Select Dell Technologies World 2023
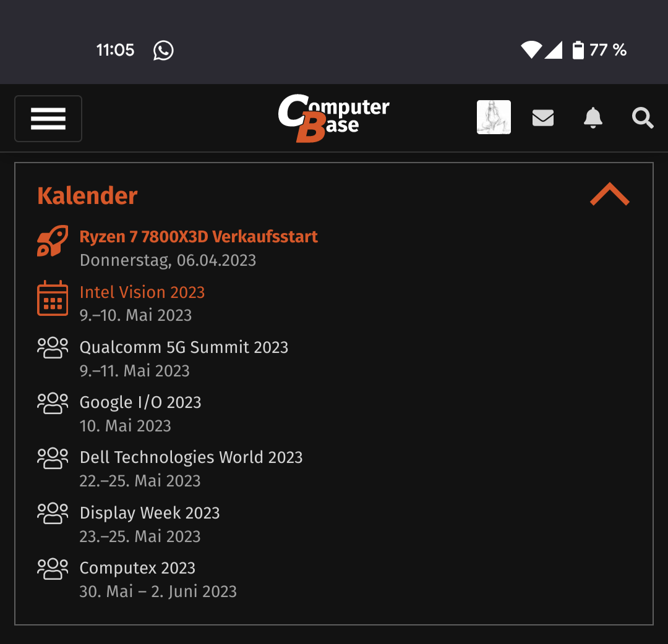The height and width of the screenshot is (644, 668). (x=191, y=457)
